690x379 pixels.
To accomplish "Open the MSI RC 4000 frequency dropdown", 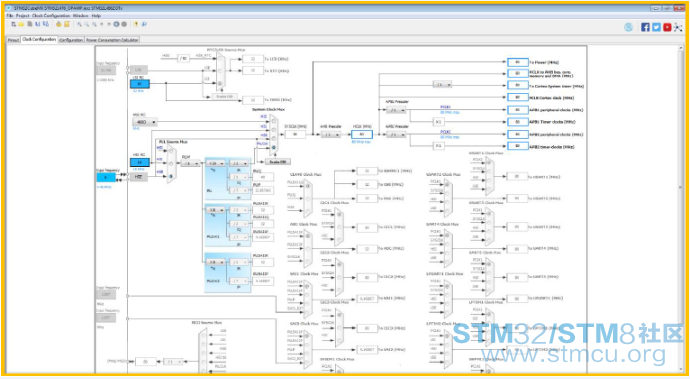I will tap(145, 122).
